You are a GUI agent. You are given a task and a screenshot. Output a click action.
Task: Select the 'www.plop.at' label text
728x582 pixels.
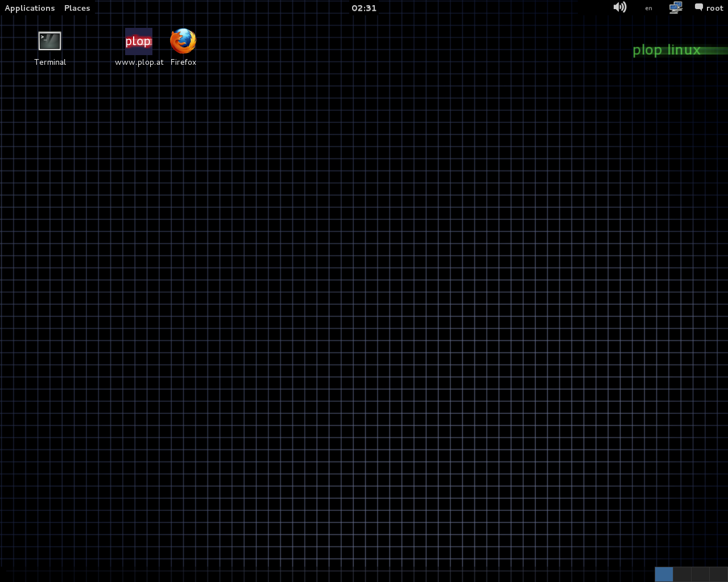tap(139, 63)
